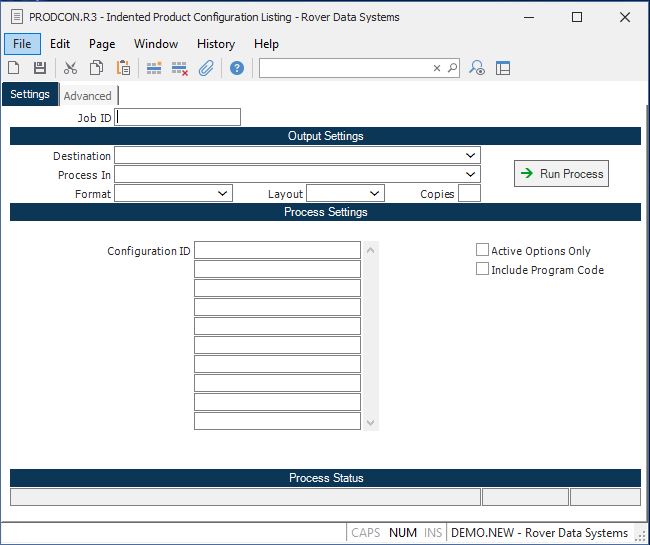Viewport: 650px width, 545px height.
Task: Switch to the Advanced tab
Action: tap(88, 96)
